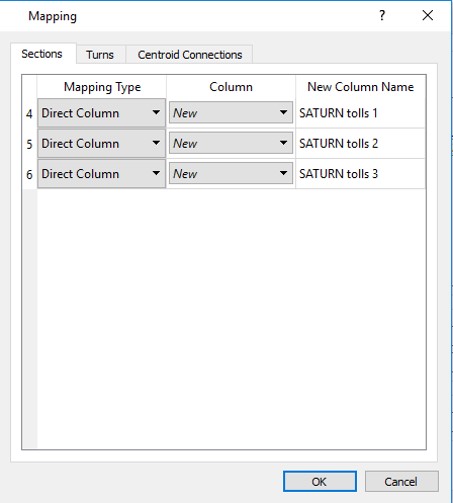Edit the SATURN tolls 2 column name
The height and width of the screenshot is (503, 453).
click(360, 143)
